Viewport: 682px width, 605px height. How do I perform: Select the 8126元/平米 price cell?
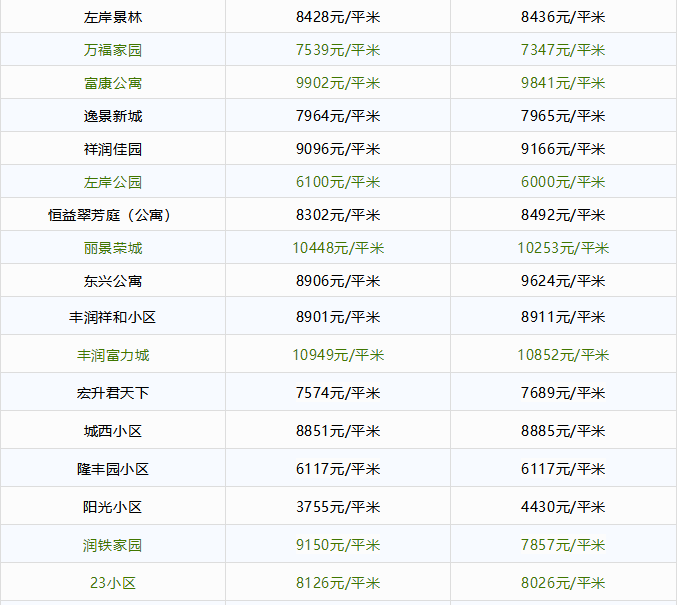coord(338,582)
